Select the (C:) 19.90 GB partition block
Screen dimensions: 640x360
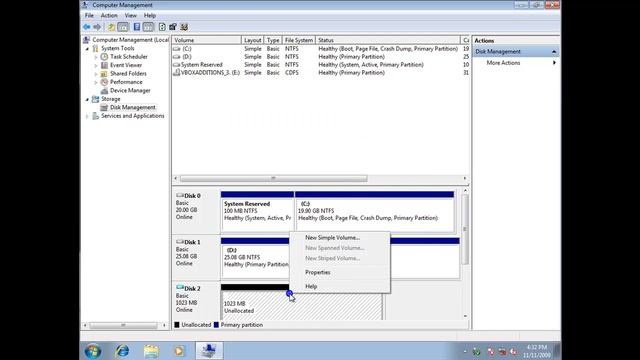375,211
